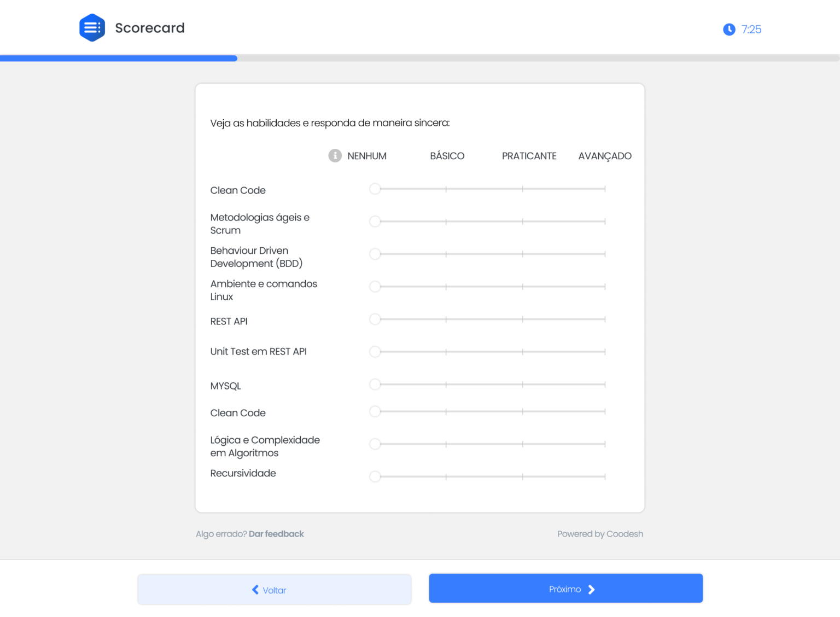Open the info tooltip beside NENHUM
Screen dimensions: 840x617
pyautogui.click(x=335, y=155)
